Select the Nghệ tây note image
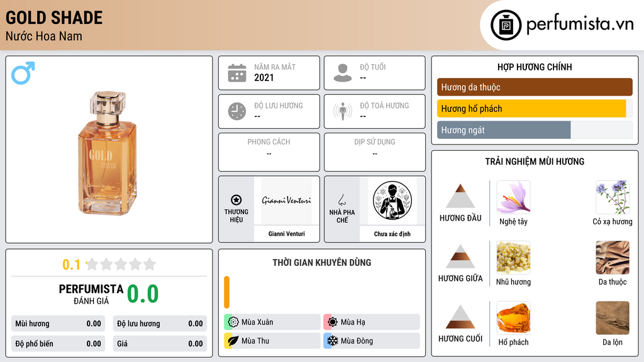The height and width of the screenshot is (362, 644). (513, 197)
